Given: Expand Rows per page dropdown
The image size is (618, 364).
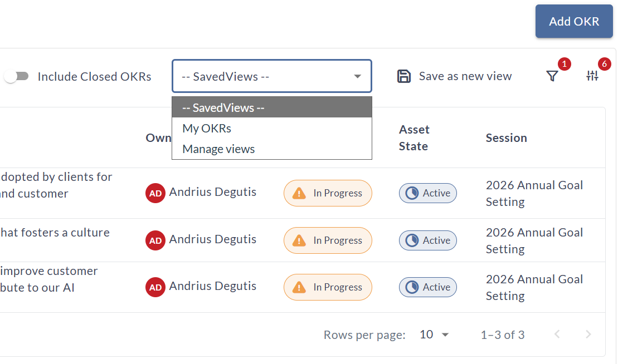Looking at the screenshot, I should click(435, 335).
